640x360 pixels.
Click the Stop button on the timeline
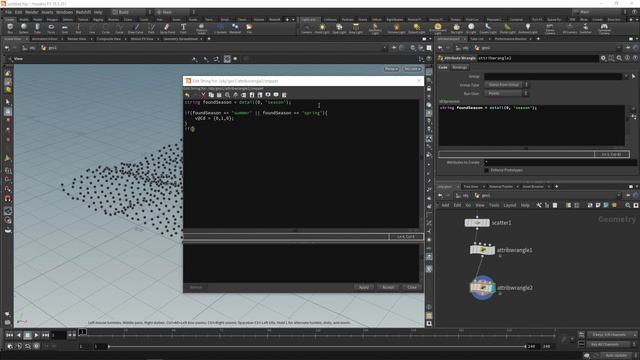point(27,335)
